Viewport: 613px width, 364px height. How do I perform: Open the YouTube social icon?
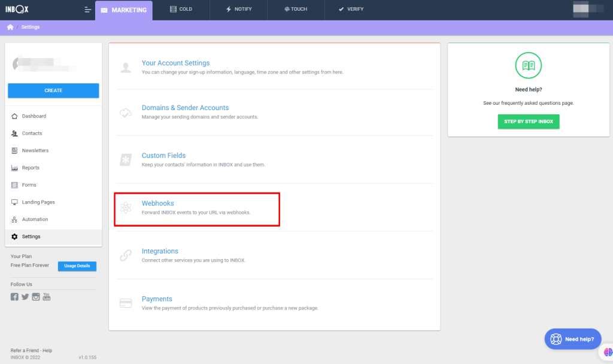(47, 297)
